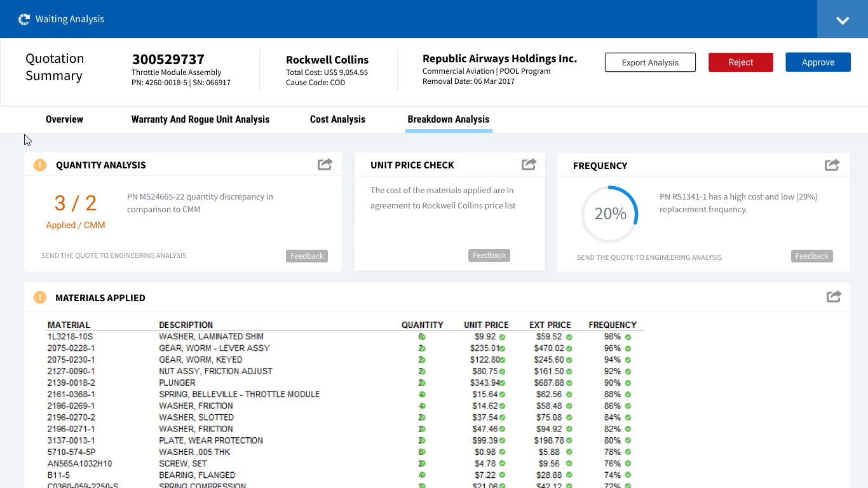
Task: Click green check beside 80% frequency
Action: pos(628,440)
